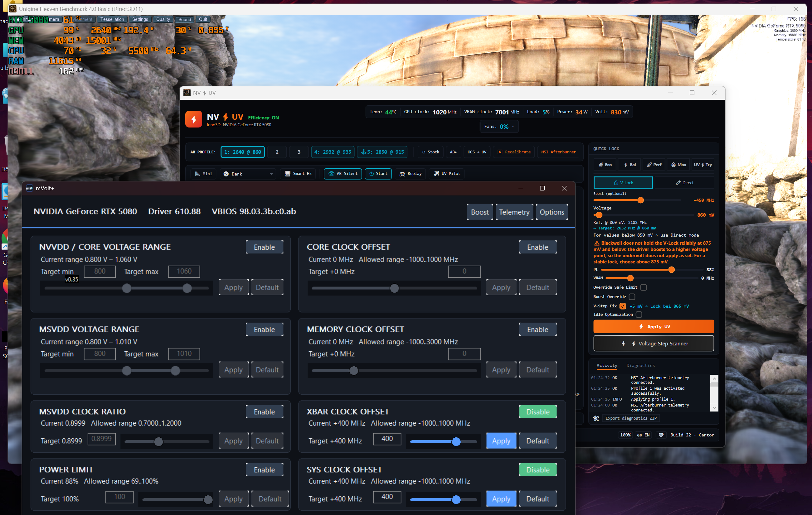
Task: Switch NV UV to Mini view
Action: point(204,174)
